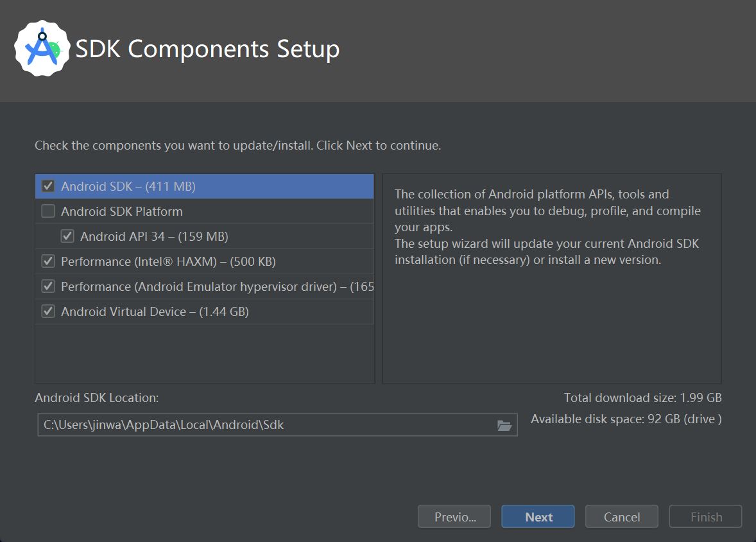
Task: Click the 'SDK Components Setup' title
Action: (x=207, y=49)
